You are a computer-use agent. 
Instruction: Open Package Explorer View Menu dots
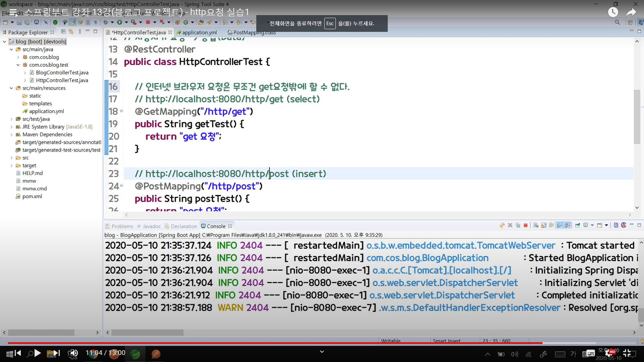(80, 32)
